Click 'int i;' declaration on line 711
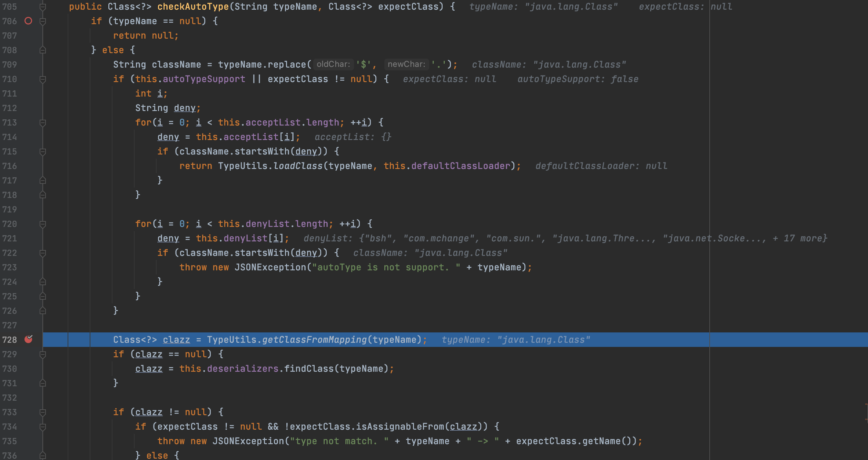This screenshot has height=460, width=868. [x=151, y=93]
